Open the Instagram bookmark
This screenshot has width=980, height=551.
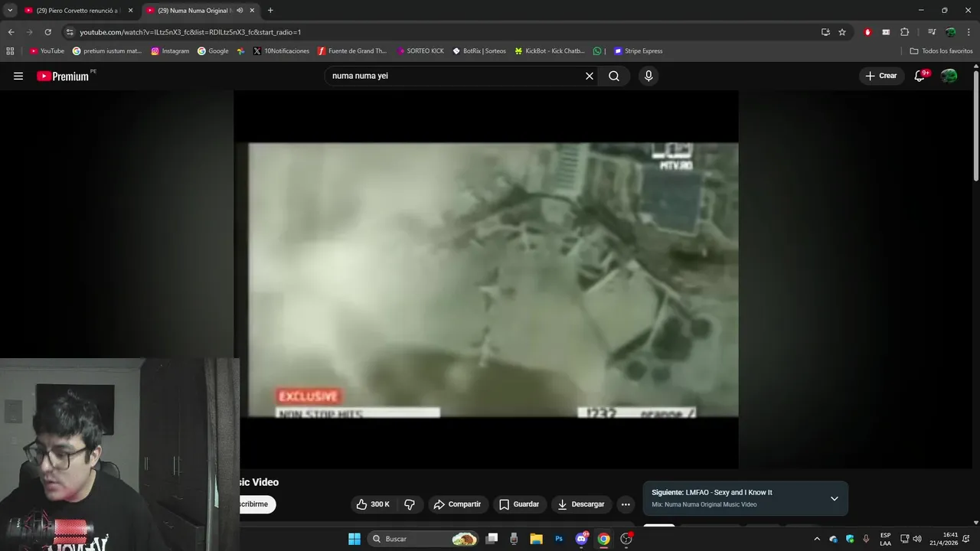(170, 51)
